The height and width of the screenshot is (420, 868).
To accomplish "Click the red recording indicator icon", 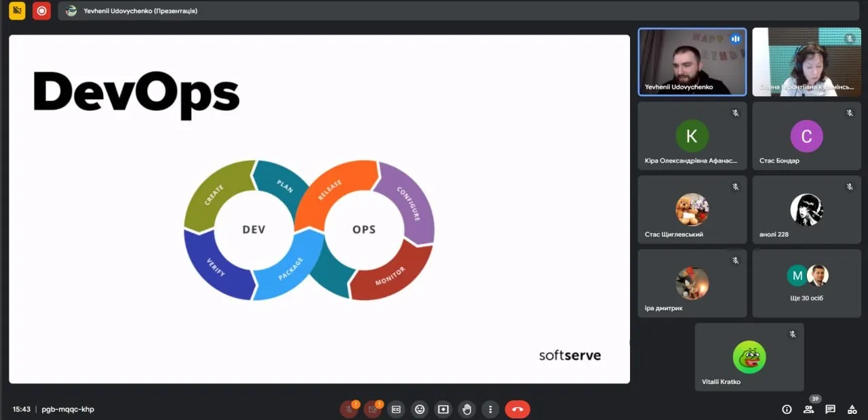I will (41, 11).
